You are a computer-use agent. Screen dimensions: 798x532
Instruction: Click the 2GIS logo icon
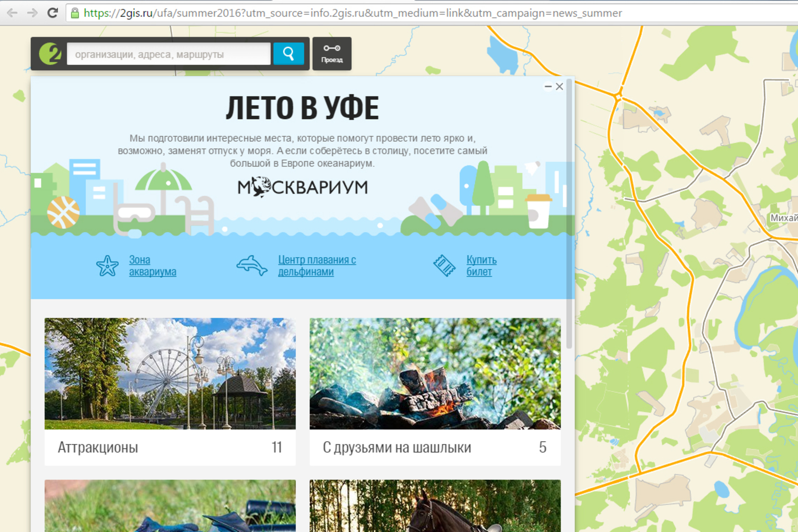click(x=50, y=53)
